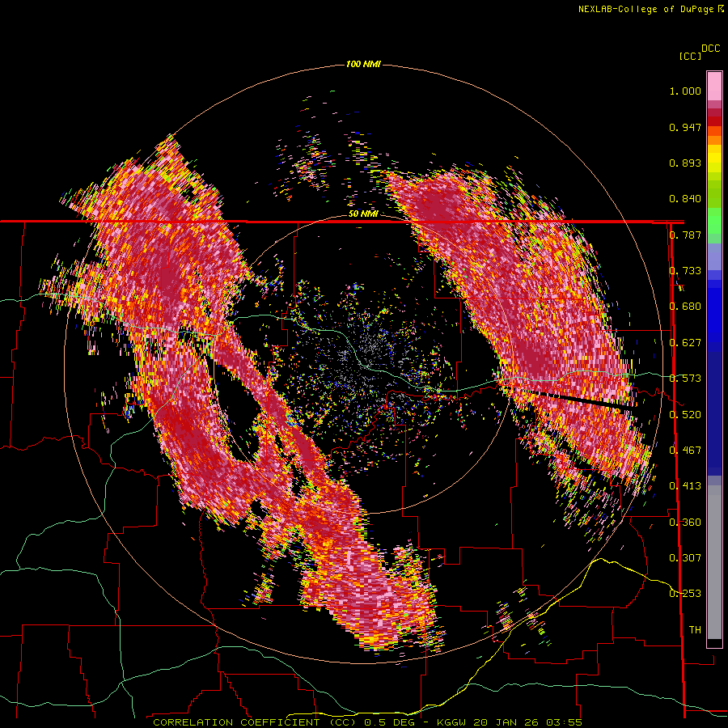Click the [CC] legend title
Screen dimensions: 728x728
[x=690, y=56]
